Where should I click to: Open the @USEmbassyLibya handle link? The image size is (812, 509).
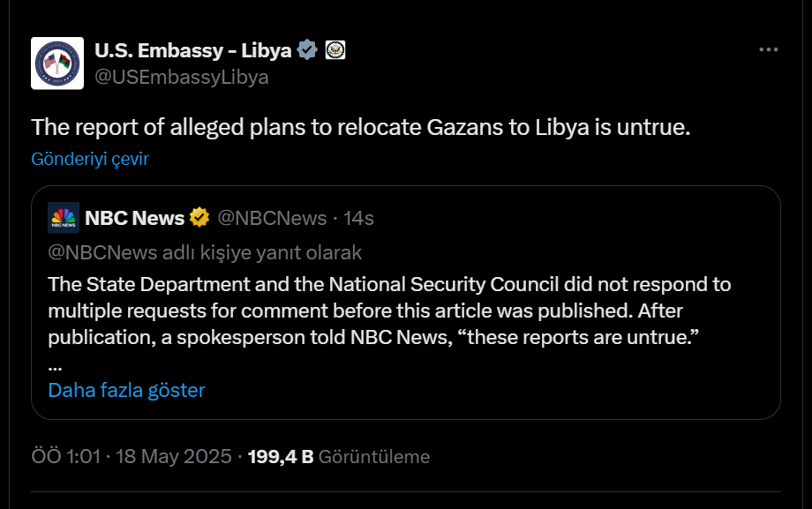click(x=182, y=77)
